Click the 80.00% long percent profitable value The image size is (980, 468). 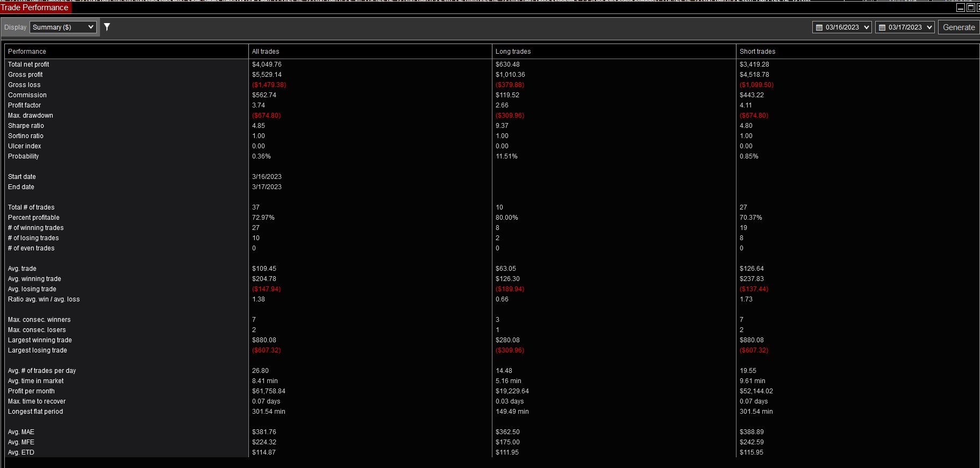click(x=507, y=218)
